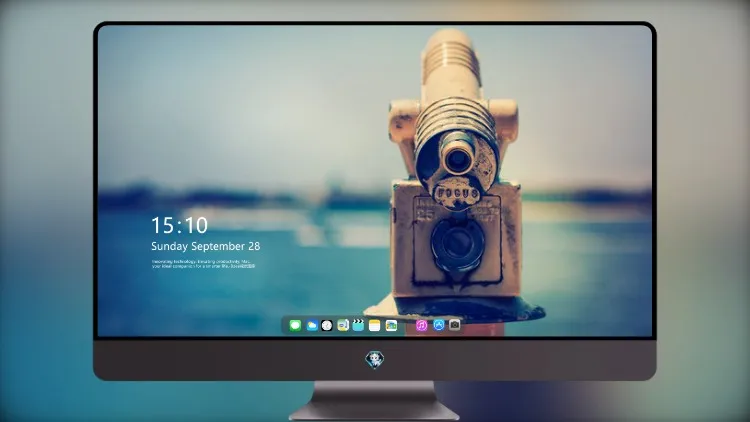This screenshot has height=422, width=750.
Task: Open the Camera app in dock
Action: point(454,325)
